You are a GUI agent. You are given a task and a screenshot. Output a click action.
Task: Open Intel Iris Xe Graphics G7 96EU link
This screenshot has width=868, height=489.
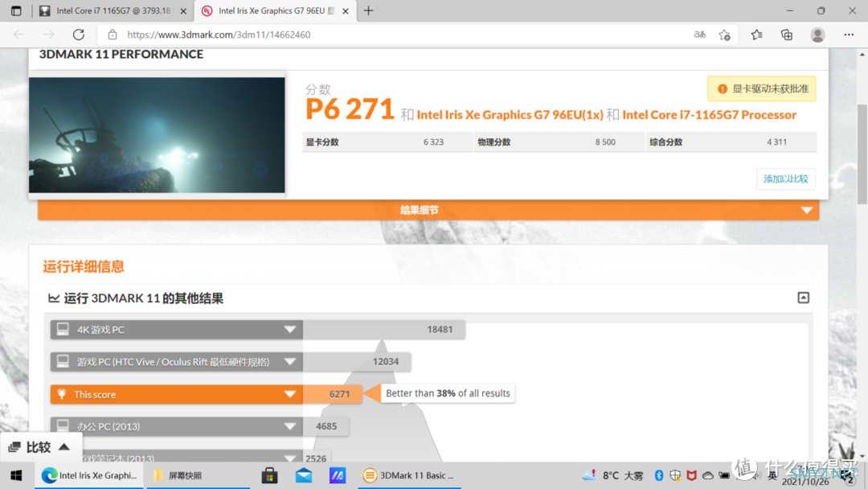pos(510,115)
